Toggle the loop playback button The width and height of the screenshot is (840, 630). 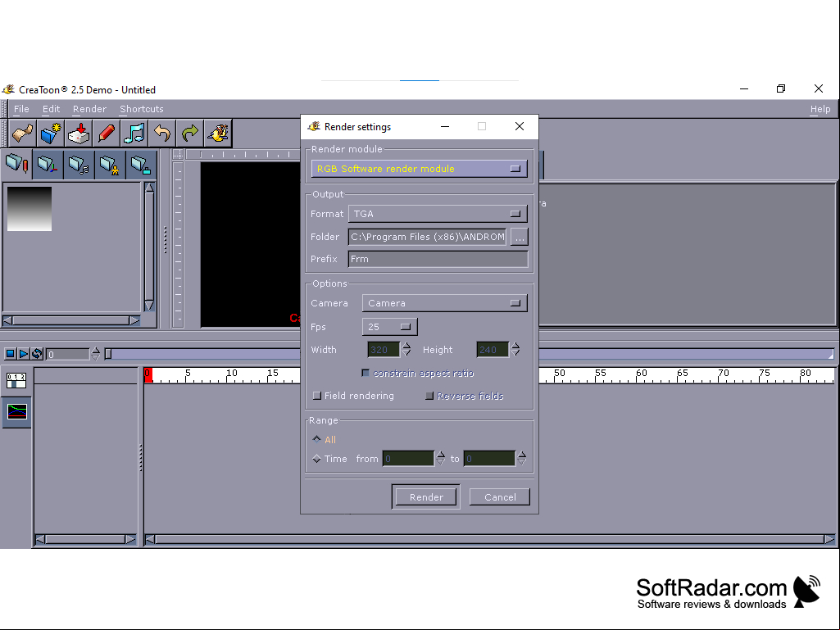tap(37, 354)
